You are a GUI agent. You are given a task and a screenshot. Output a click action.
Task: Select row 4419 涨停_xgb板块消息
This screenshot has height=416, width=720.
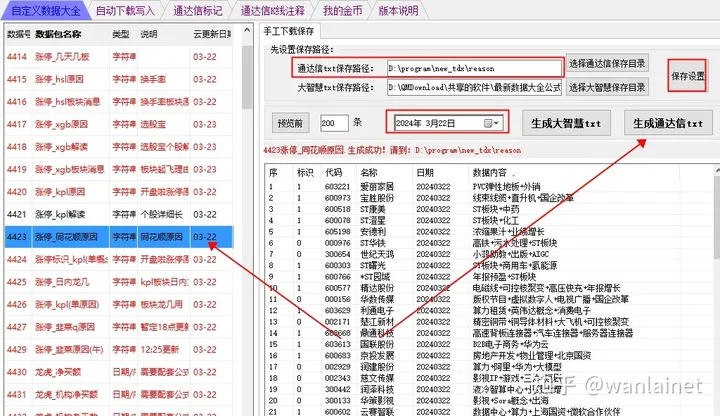(x=119, y=169)
